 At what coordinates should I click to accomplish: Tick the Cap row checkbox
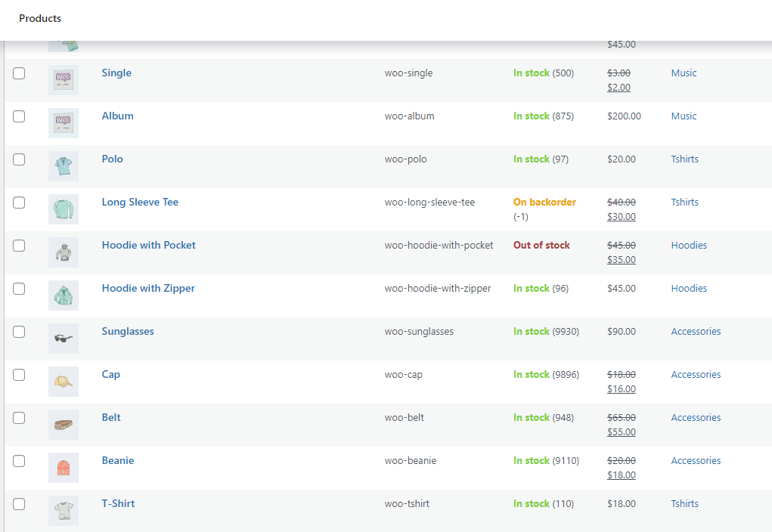point(19,375)
